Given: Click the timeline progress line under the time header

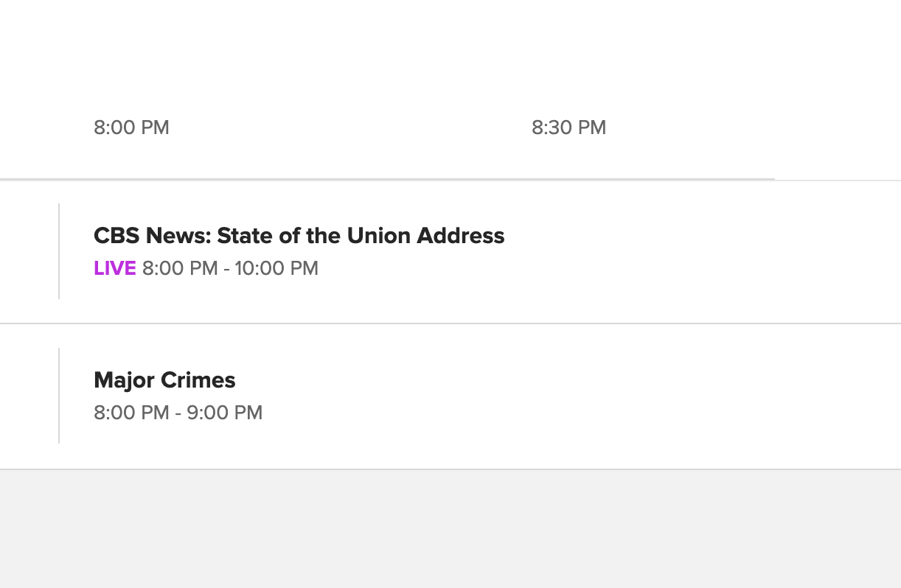Looking at the screenshot, I should pyautogui.click(x=387, y=179).
